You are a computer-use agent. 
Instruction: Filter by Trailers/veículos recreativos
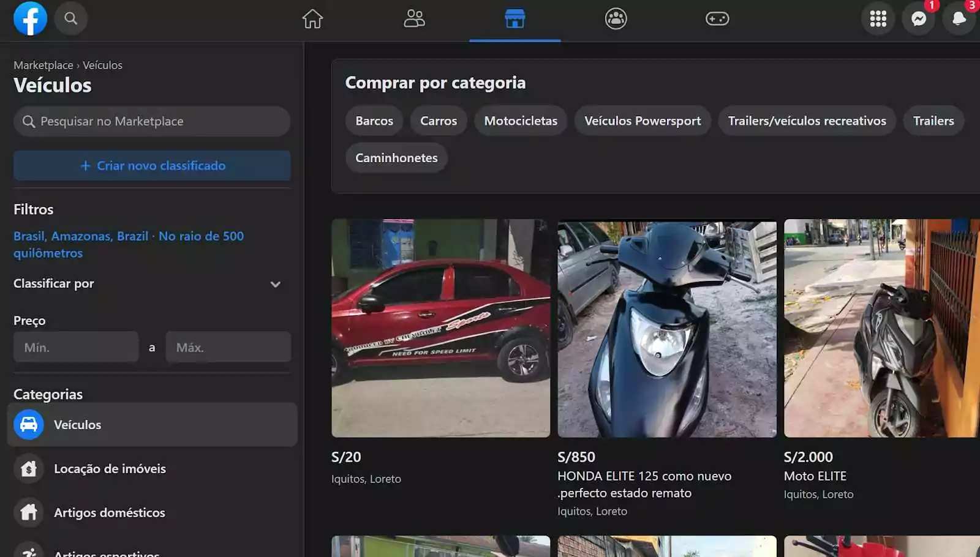[807, 121]
